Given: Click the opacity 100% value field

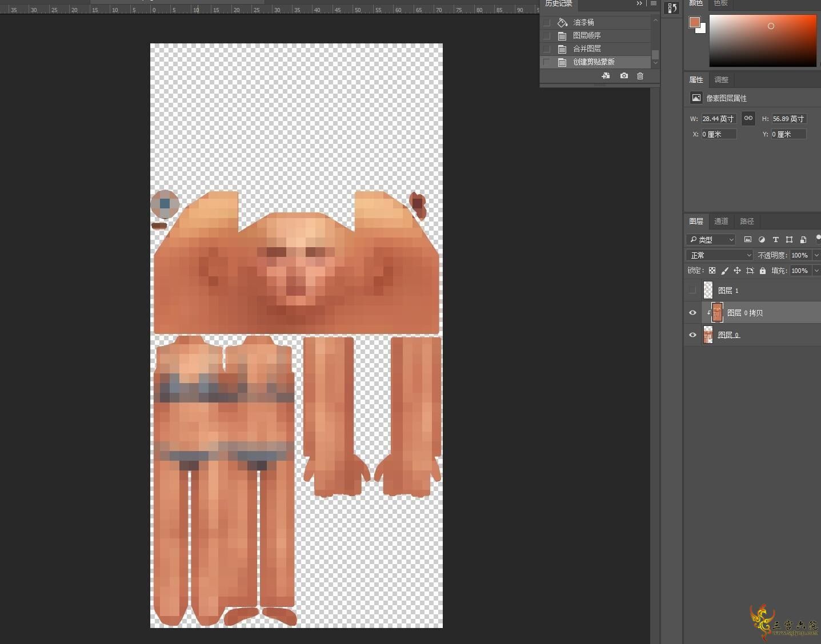Looking at the screenshot, I should (800, 255).
